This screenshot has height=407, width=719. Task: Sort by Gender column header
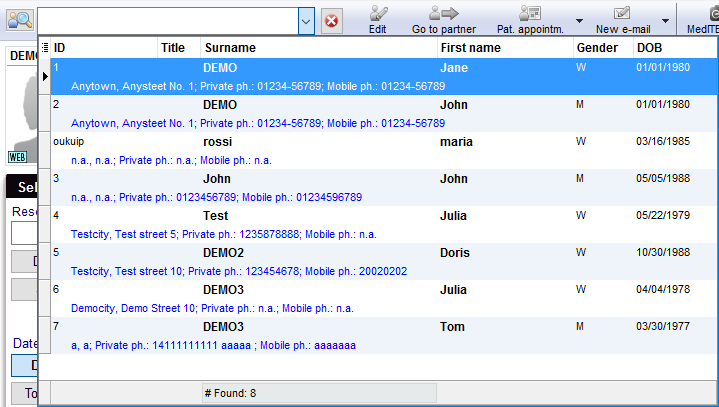[603, 48]
